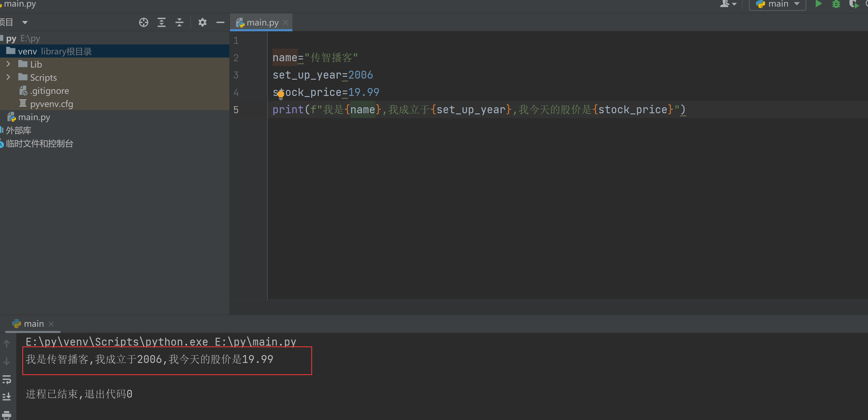Viewport: 868px width, 420px height.
Task: Click the expand all icon in project panel
Action: (161, 22)
